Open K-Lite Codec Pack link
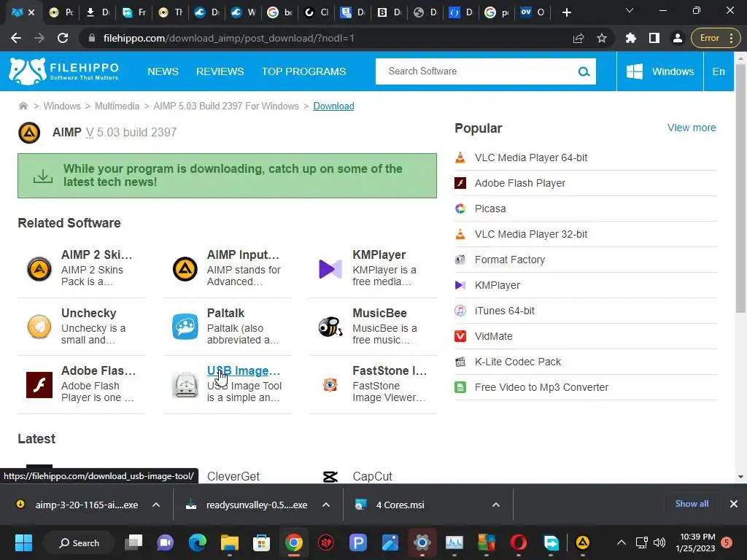Screen dimensions: 747x560 (x=518, y=362)
